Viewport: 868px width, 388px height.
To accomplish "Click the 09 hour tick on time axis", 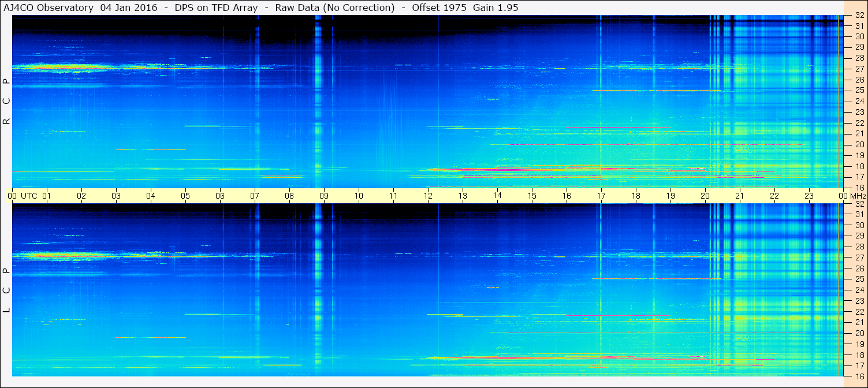I will coord(324,196).
